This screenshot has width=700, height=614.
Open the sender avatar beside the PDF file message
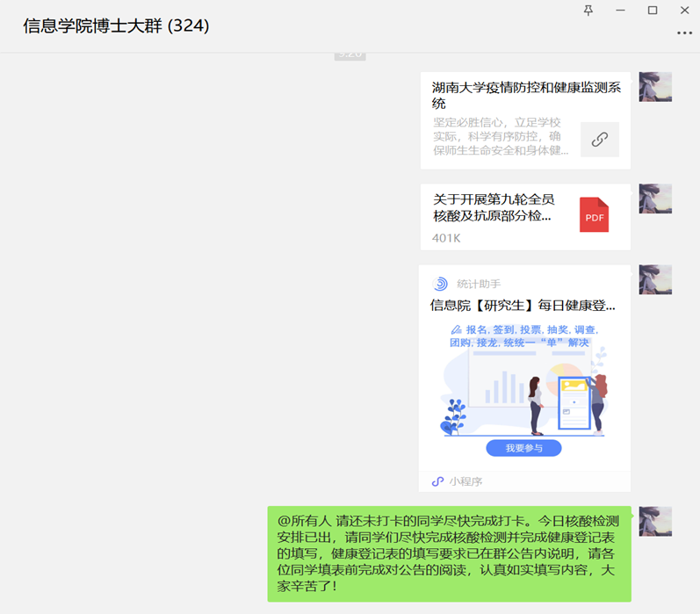coord(655,199)
